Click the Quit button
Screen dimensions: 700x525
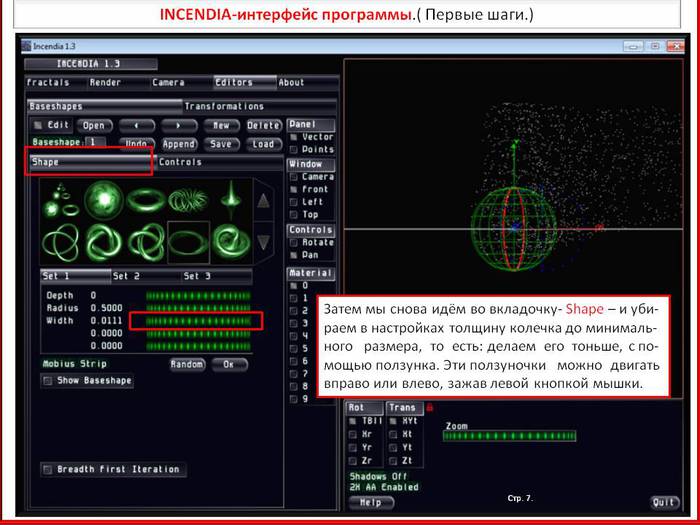[664, 503]
